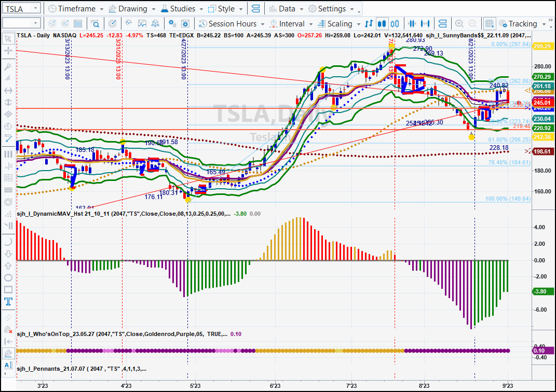The width and height of the screenshot is (556, 392).
Task: Click the red 245.01 price label
Action: (x=543, y=103)
